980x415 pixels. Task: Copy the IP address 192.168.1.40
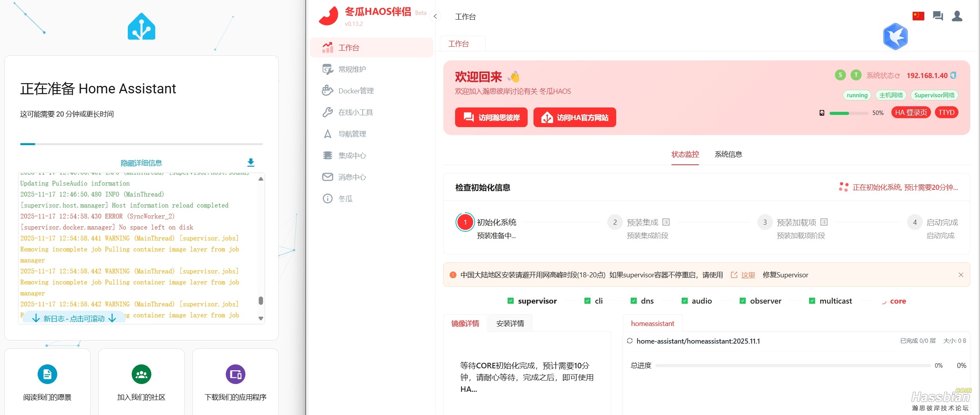click(x=953, y=75)
